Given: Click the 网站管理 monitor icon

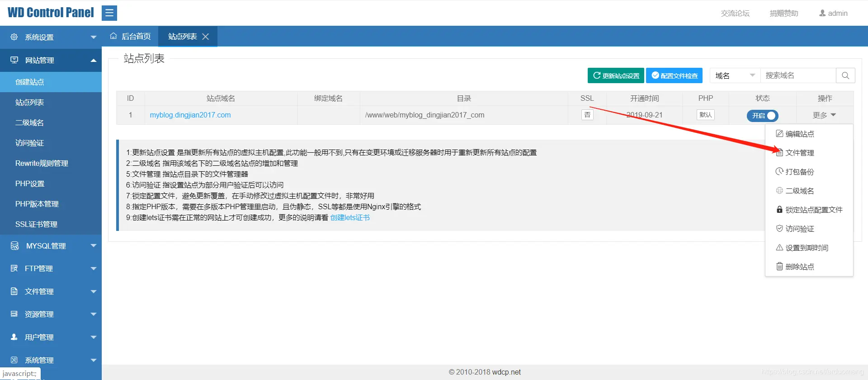Looking at the screenshot, I should tap(14, 60).
